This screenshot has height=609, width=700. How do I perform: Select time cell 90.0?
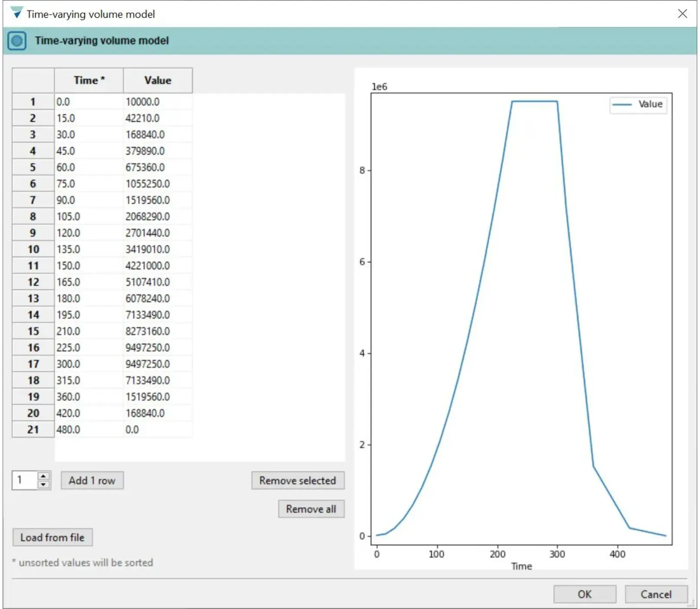(x=89, y=200)
